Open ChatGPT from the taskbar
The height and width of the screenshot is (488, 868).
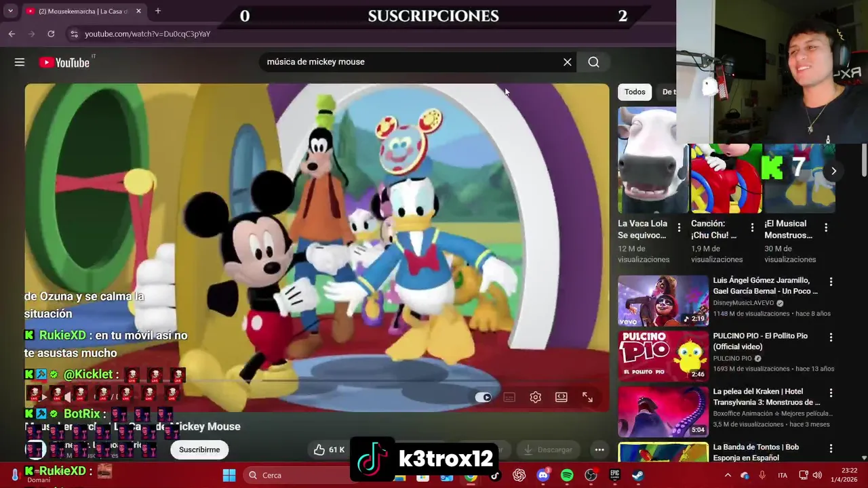519,475
